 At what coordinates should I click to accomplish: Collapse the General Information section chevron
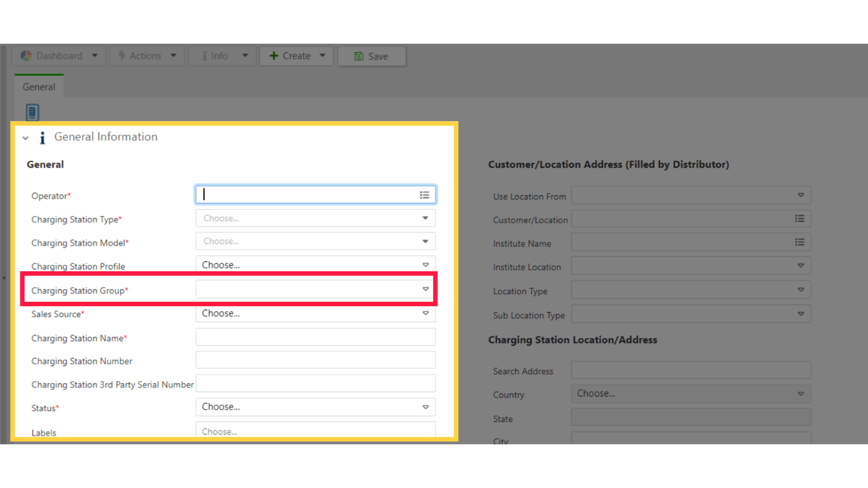25,138
